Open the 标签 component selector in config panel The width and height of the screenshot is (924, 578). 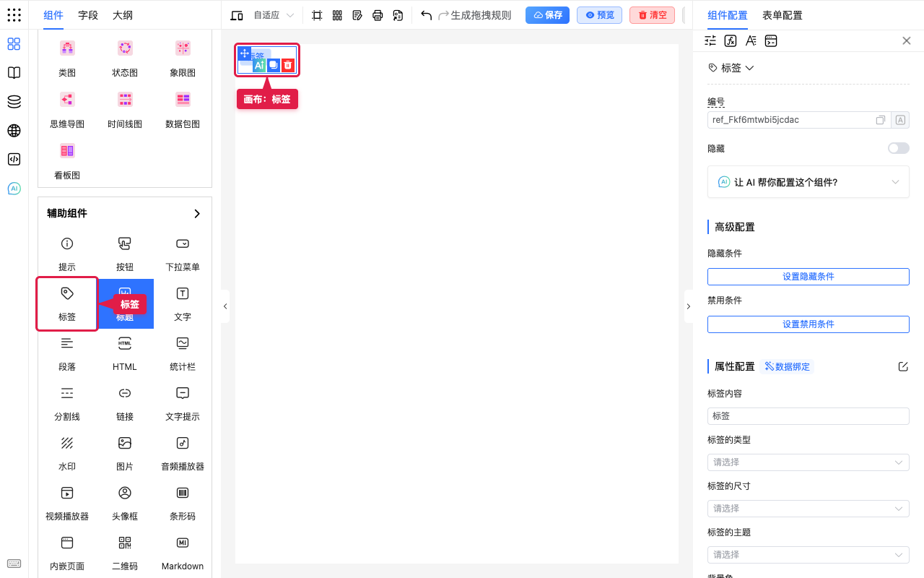point(731,68)
